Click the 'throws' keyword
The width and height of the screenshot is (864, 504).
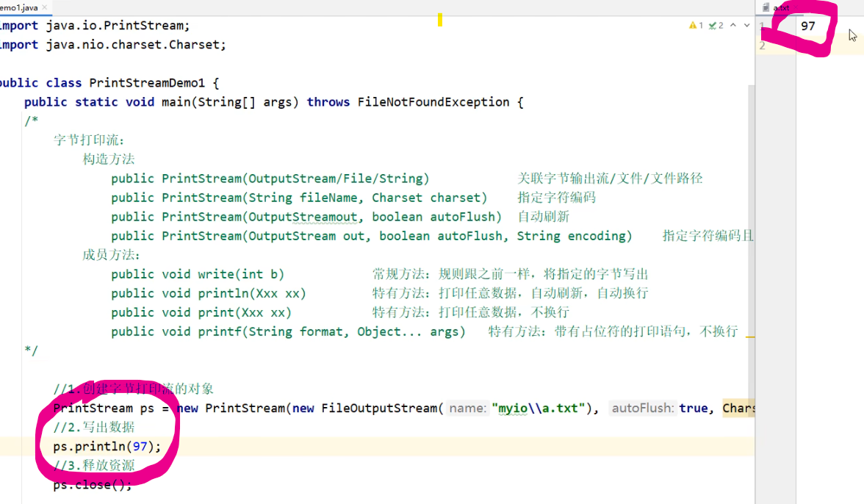(x=328, y=102)
